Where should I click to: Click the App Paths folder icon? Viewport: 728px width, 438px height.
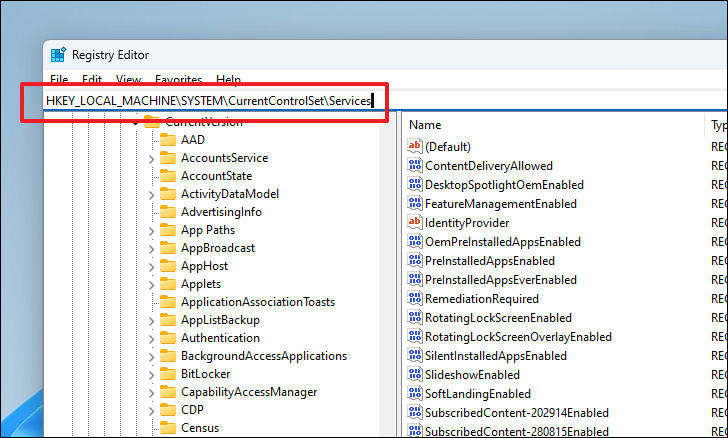point(168,230)
